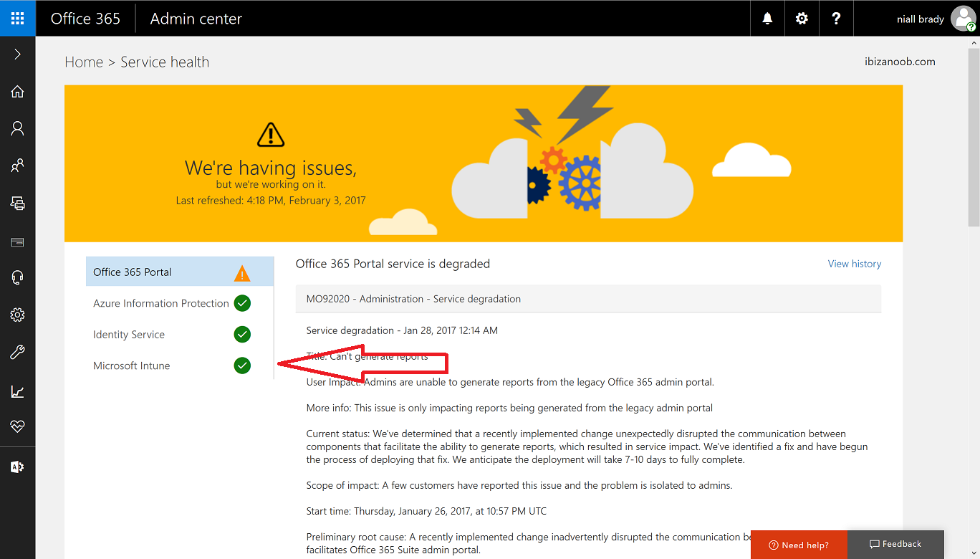980x559 pixels.
Task: Click the 'Scope of impact' line
Action: [519, 485]
